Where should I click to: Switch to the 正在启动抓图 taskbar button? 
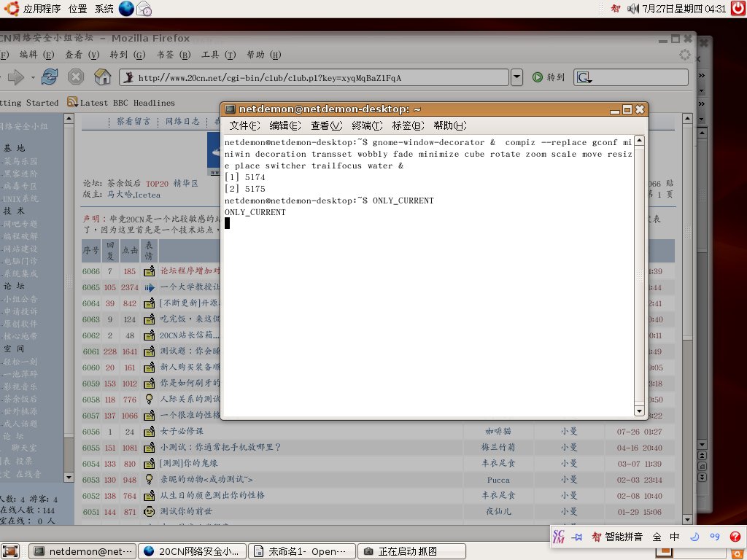[x=411, y=551]
